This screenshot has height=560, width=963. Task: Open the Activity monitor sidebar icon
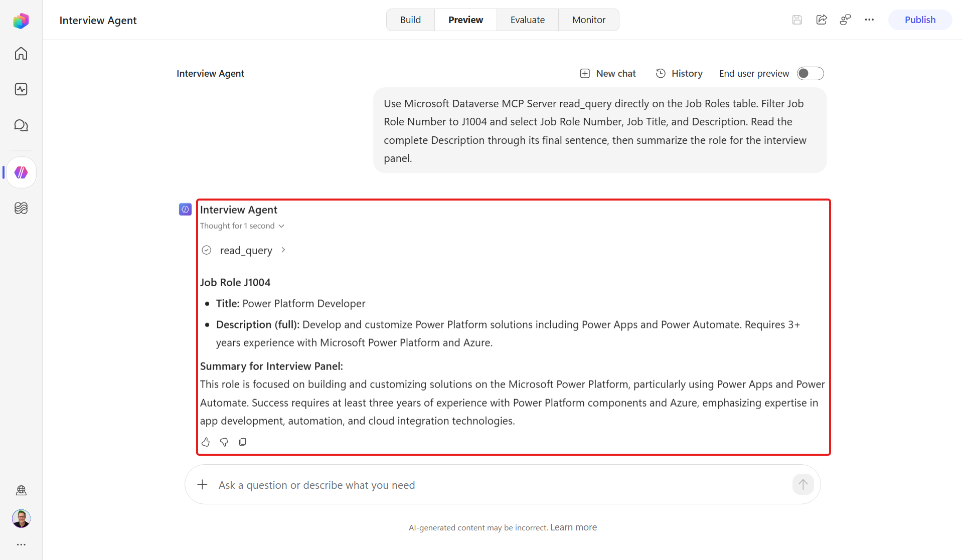click(x=21, y=89)
